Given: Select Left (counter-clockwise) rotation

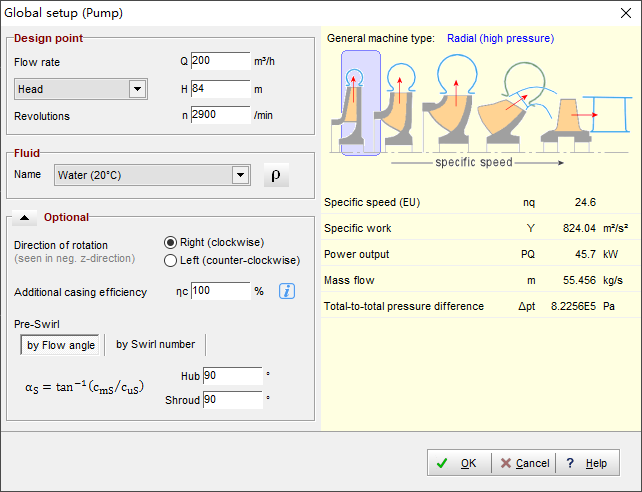Looking at the screenshot, I should [x=232, y=260].
